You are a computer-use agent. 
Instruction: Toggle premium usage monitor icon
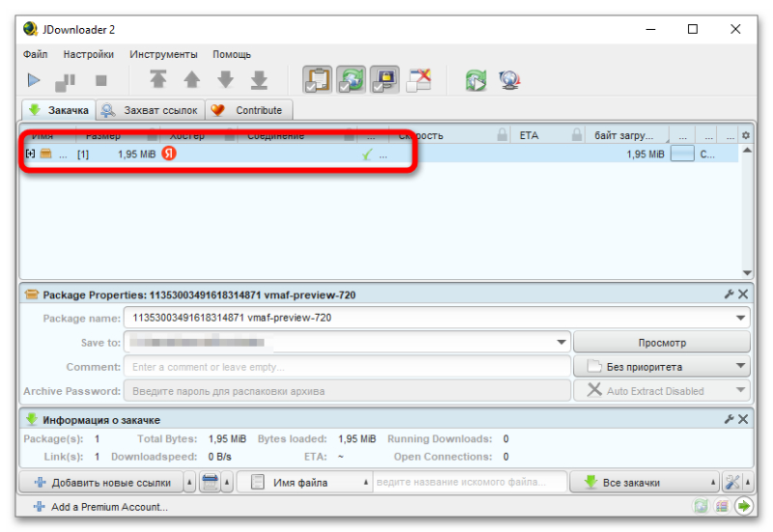[385, 80]
